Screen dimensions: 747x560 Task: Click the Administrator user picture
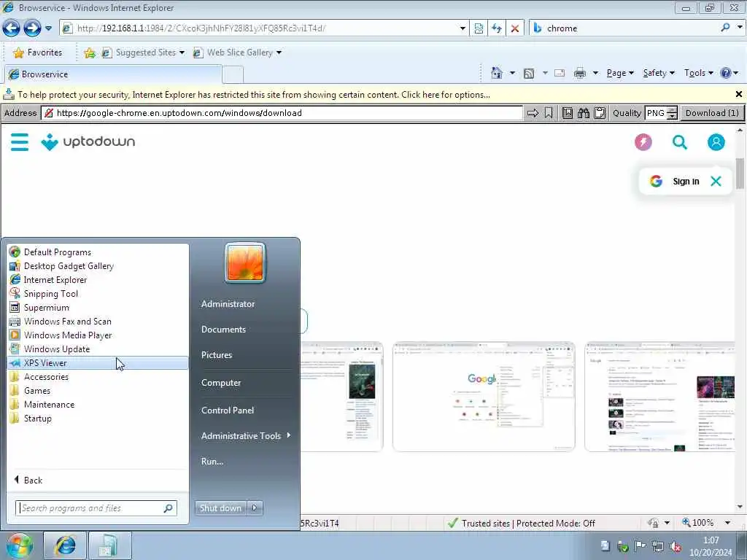click(x=245, y=262)
